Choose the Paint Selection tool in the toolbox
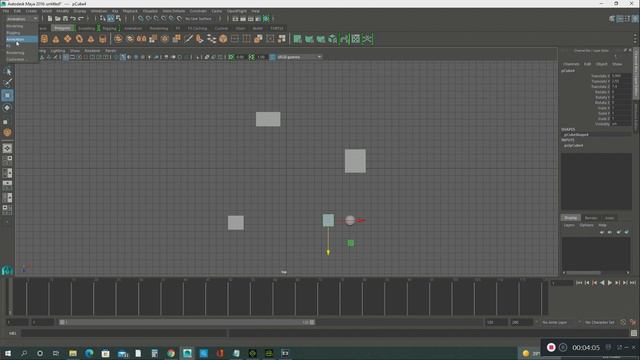 pyautogui.click(x=7, y=83)
